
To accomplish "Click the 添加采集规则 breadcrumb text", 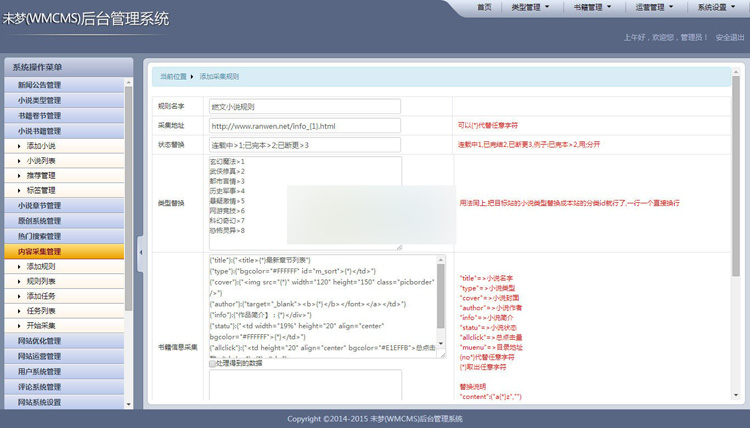I will [x=219, y=77].
